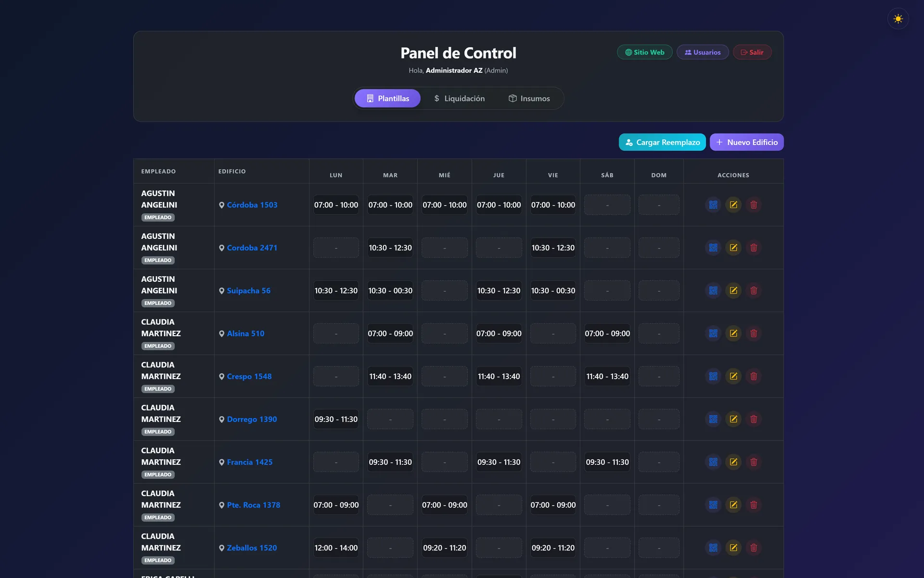The width and height of the screenshot is (924, 578).
Task: Select Wednesday 07:00 - 09:00 for Pte. Roca 1378
Action: coord(445,505)
